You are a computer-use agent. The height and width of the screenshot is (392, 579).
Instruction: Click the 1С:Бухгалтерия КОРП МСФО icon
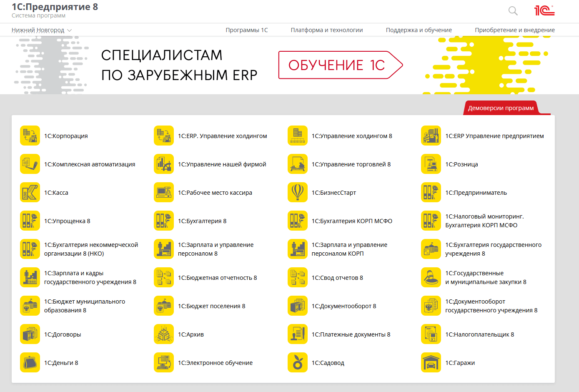(298, 221)
